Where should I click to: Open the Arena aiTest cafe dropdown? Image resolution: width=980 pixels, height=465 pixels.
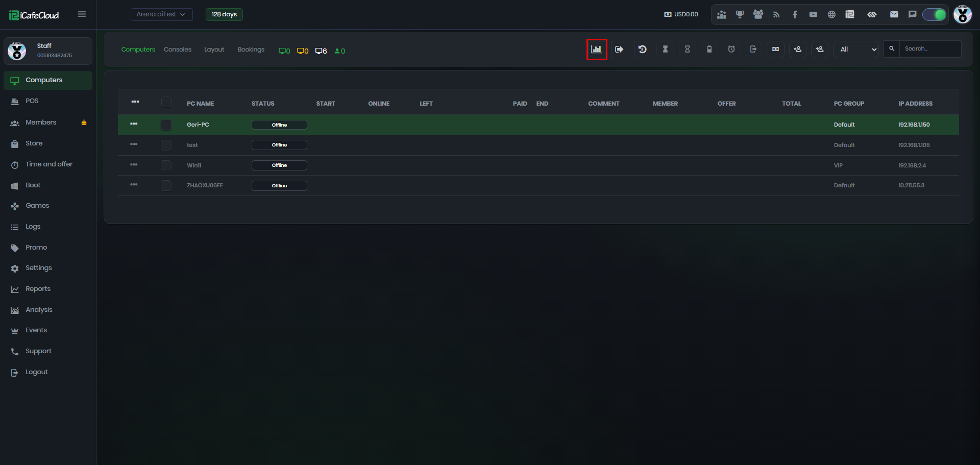pos(161,14)
